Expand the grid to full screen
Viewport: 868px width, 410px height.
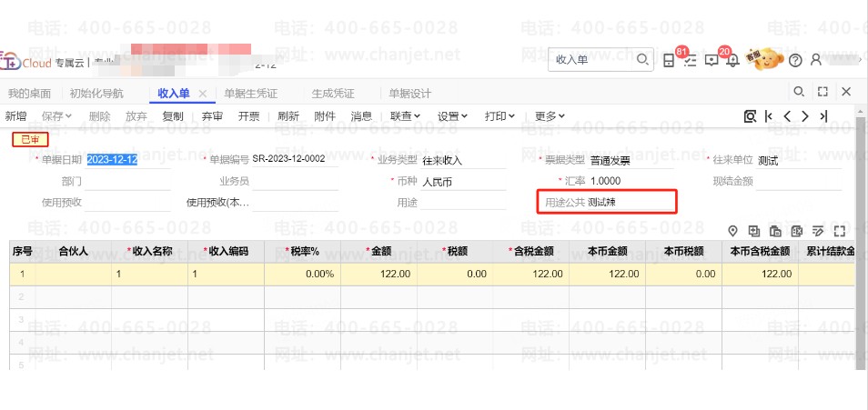[x=840, y=231]
